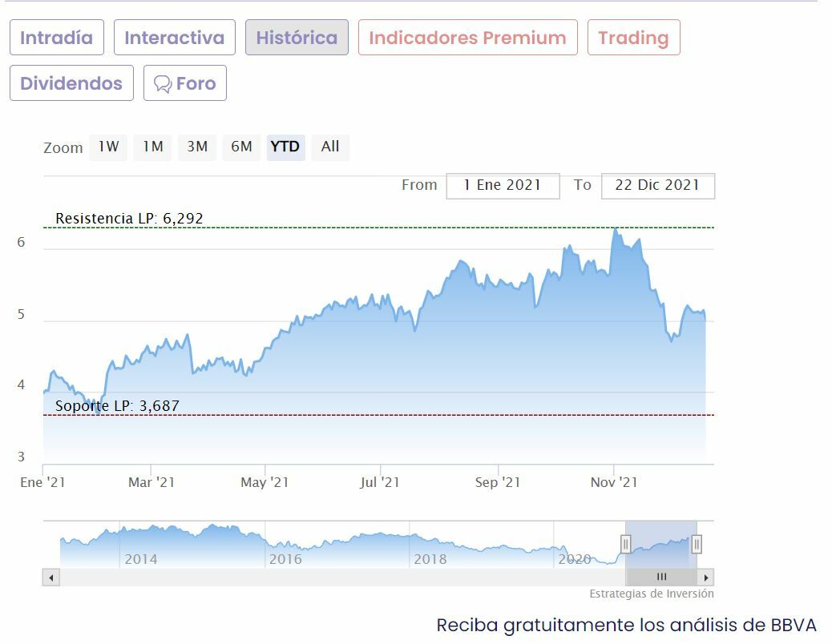
Task: Click the scrollbar right arrow
Action: (x=706, y=578)
